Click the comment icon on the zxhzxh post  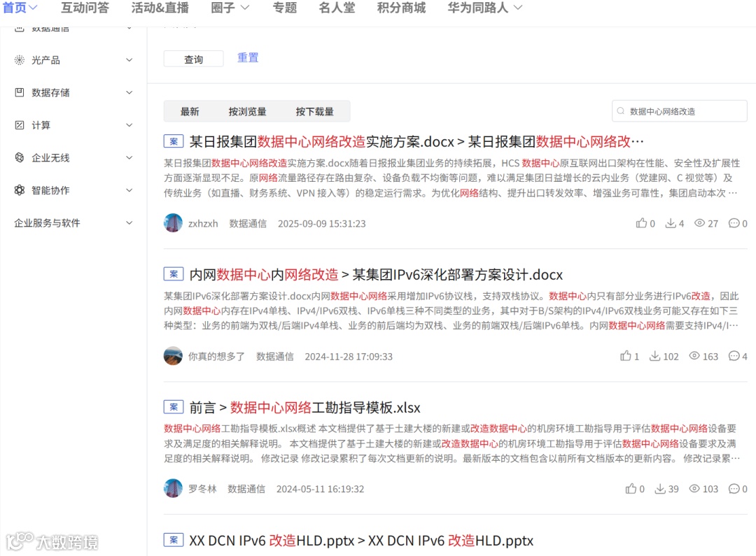(x=734, y=223)
